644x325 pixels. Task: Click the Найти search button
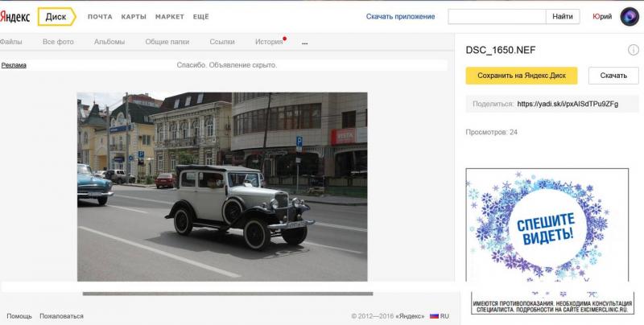coord(563,17)
